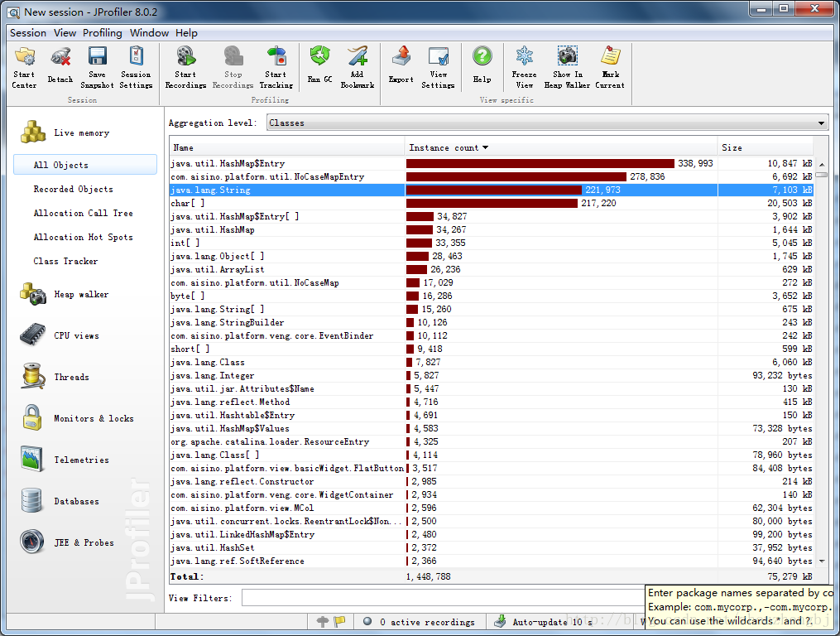The width and height of the screenshot is (840, 636).
Task: Open the Session menu
Action: point(28,33)
